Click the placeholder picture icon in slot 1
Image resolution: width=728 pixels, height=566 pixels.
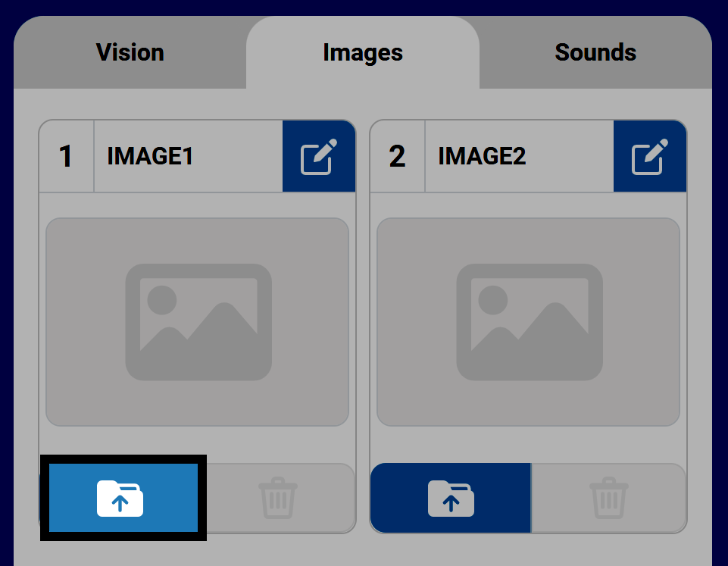coord(198,322)
